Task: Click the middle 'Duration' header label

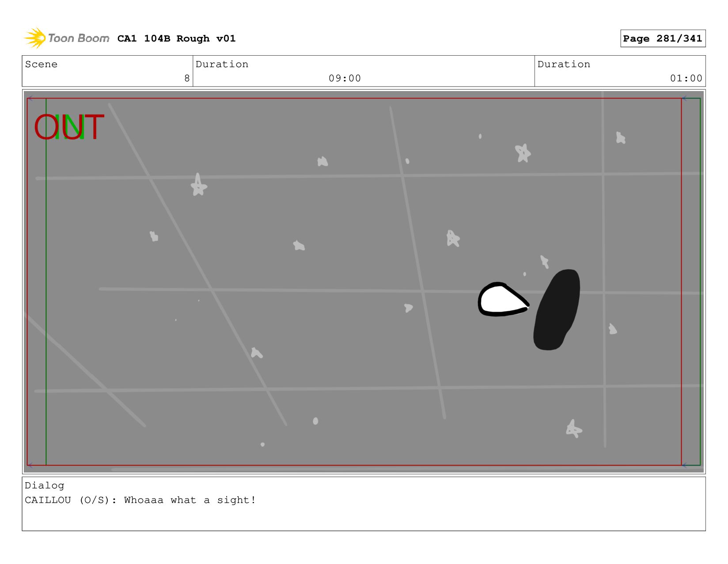Action: coord(222,64)
